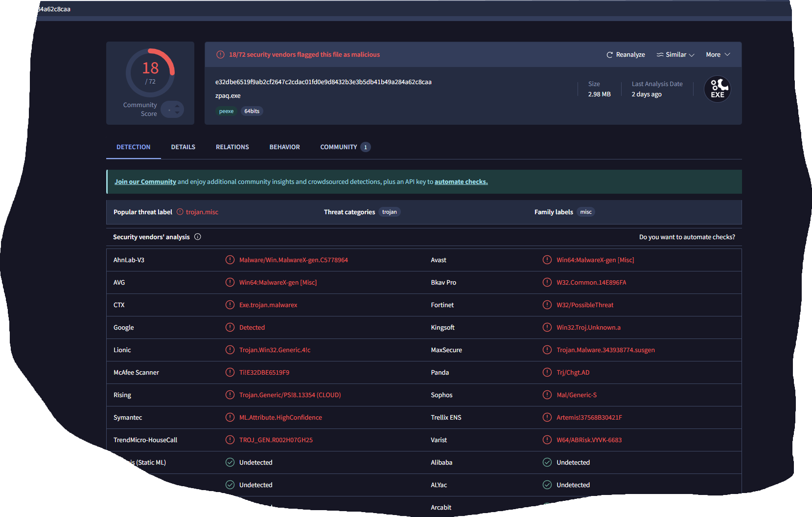
Task: Expand the More menu chevron
Action: tap(727, 54)
